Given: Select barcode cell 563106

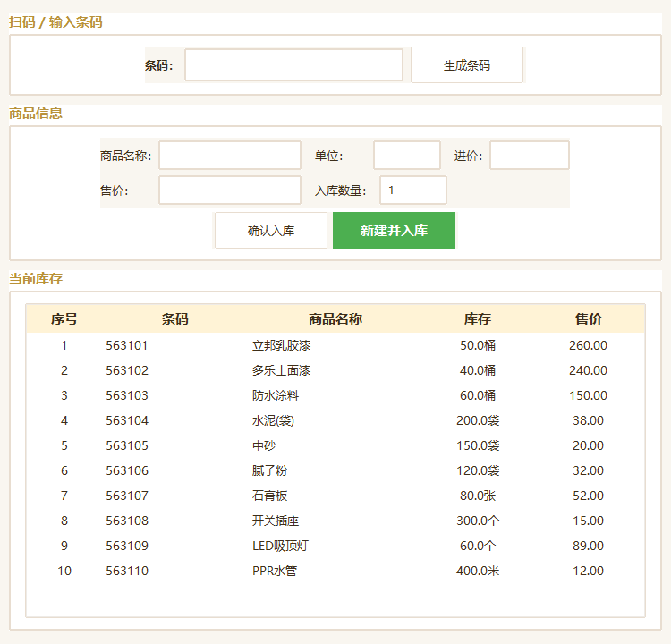Looking at the screenshot, I should (127, 470).
